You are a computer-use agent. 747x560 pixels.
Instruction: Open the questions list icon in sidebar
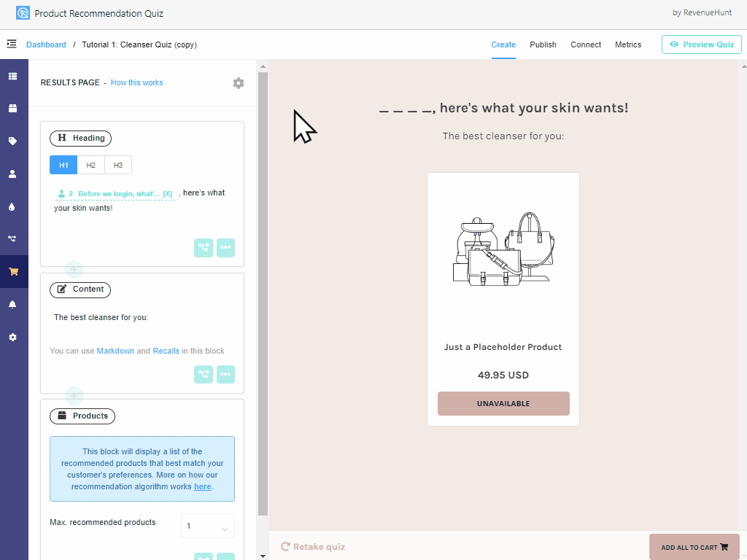[x=13, y=76]
